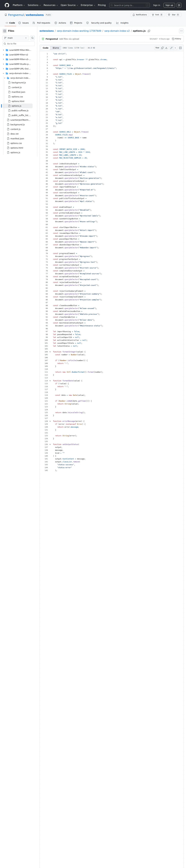The height and width of the screenshot is (868, 186).
Task: Open the Enterprise dropdown menu
Action: [x=88, y=5]
